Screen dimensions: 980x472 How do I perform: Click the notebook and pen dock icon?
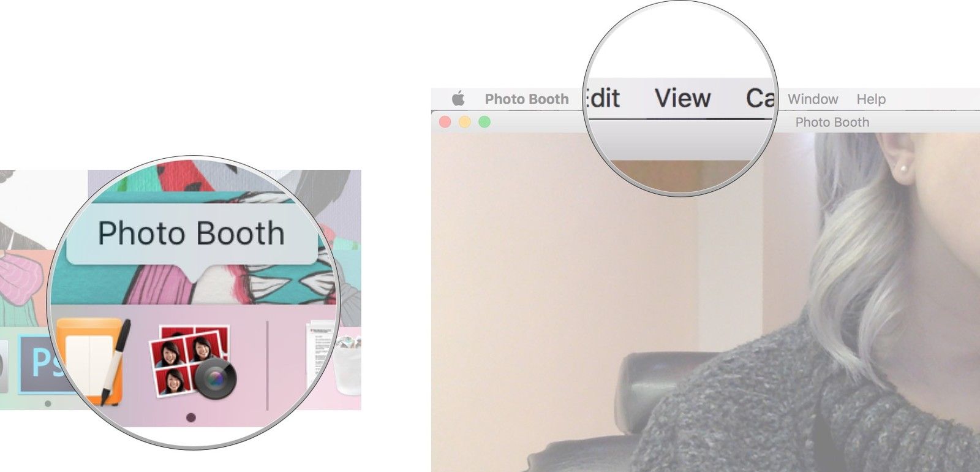pyautogui.click(x=94, y=360)
